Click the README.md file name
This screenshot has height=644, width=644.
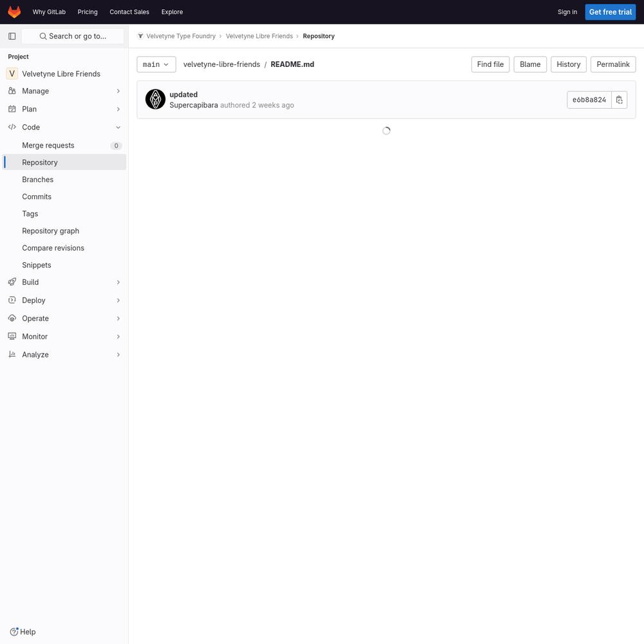tap(292, 64)
